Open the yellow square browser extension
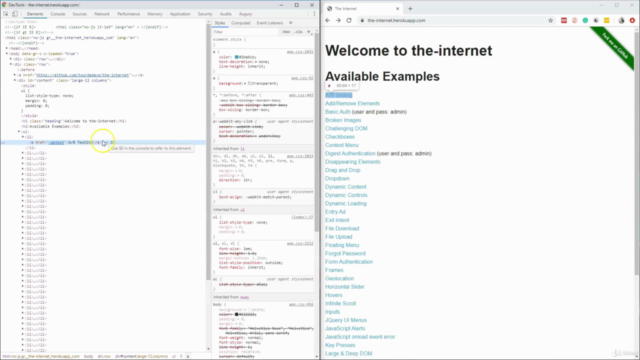Image resolution: width=640 pixels, height=360 pixels. (607, 20)
